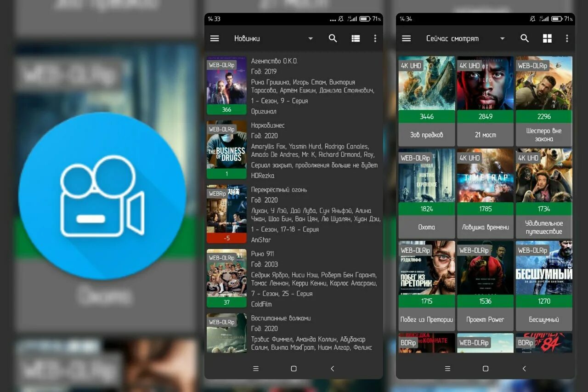Viewport: 588px width, 392px height.
Task: Tap Android recents button on right phone
Action: pos(447,369)
